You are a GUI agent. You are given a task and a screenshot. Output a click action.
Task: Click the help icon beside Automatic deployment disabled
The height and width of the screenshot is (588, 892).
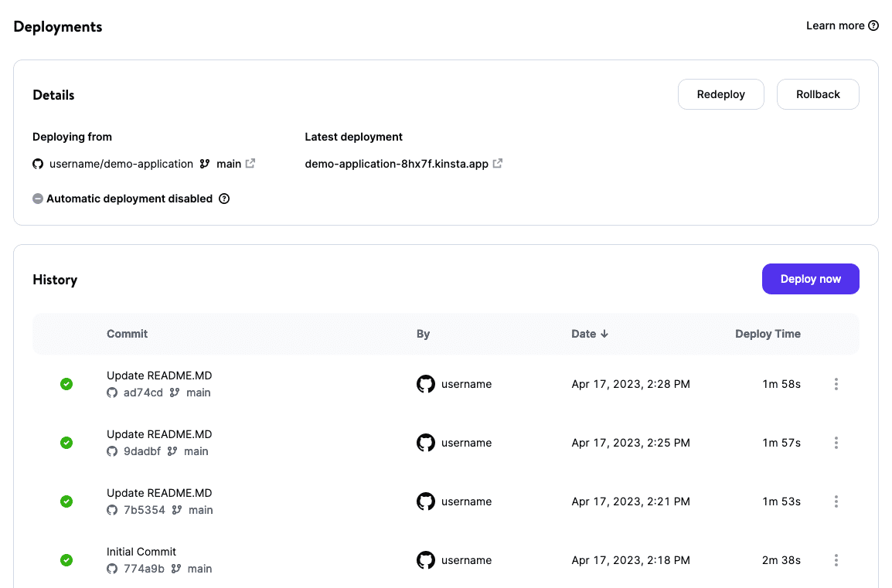coord(224,199)
